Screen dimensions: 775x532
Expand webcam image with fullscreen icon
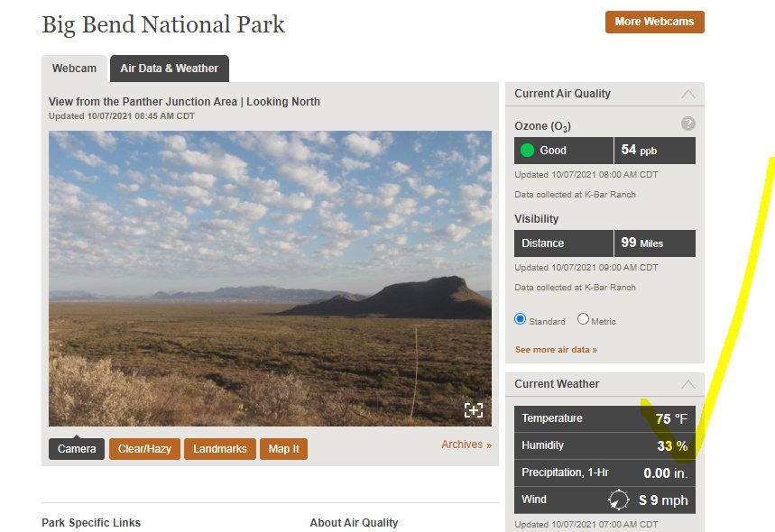tap(473, 410)
